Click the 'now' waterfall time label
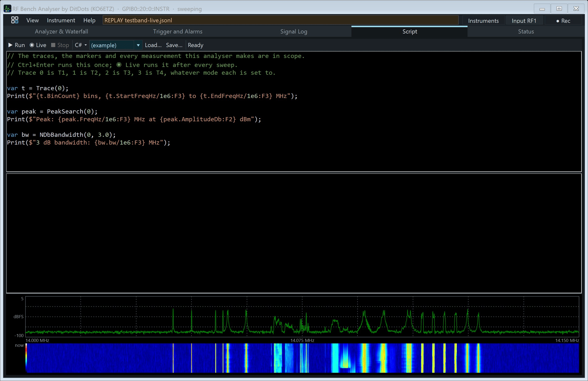 pyautogui.click(x=19, y=345)
